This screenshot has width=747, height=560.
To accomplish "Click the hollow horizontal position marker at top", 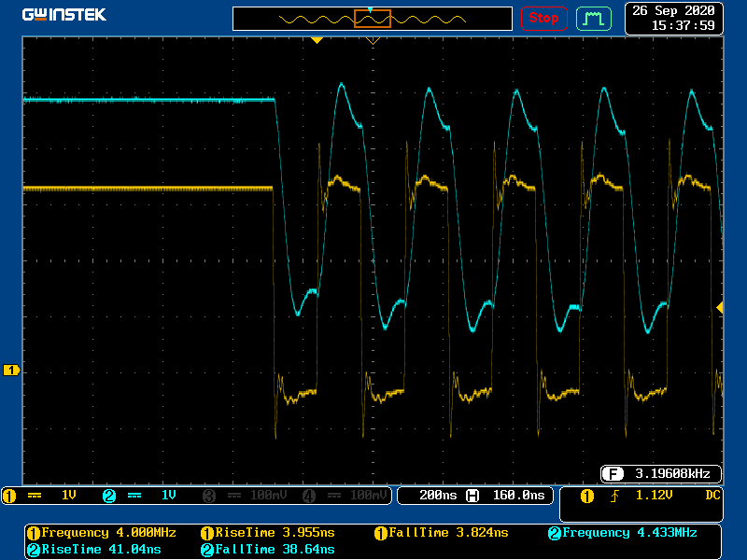I will point(373,41).
